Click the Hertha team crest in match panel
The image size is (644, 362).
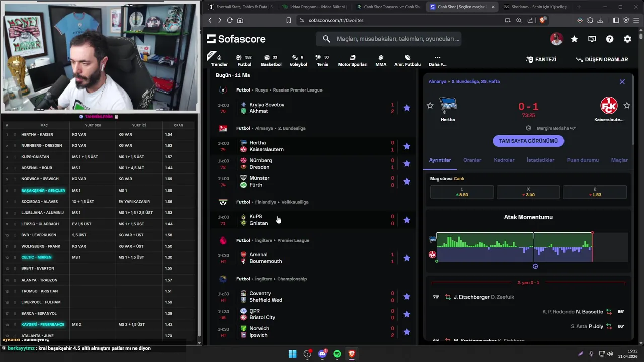click(x=448, y=106)
